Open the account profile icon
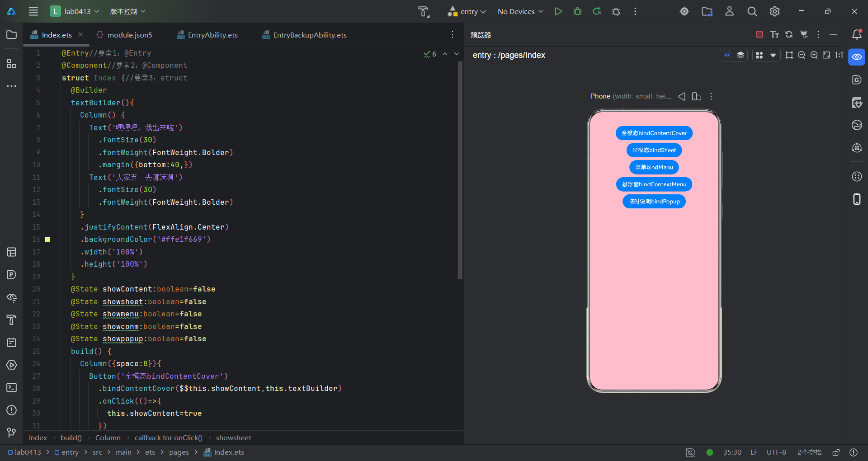This screenshot has width=868, height=461. click(x=730, y=11)
